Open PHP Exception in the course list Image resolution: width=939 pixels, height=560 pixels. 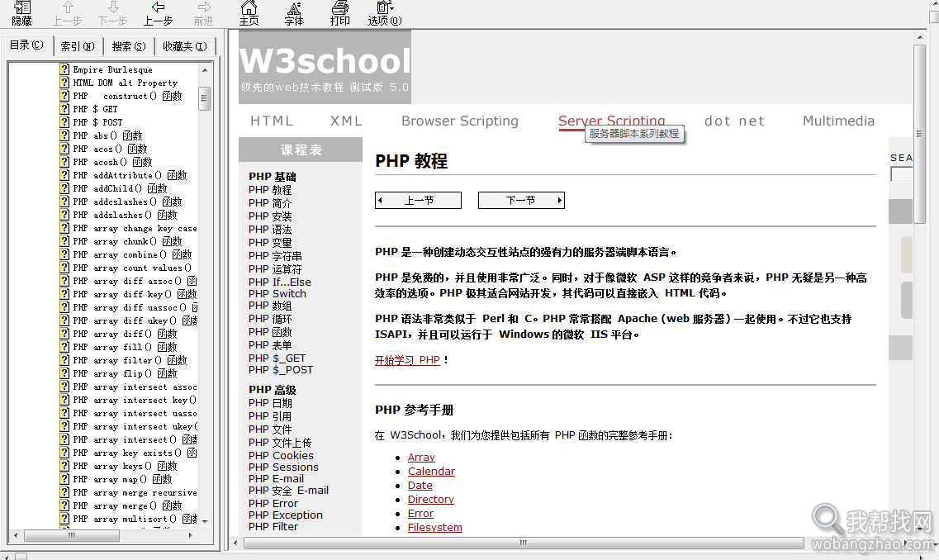click(x=286, y=515)
